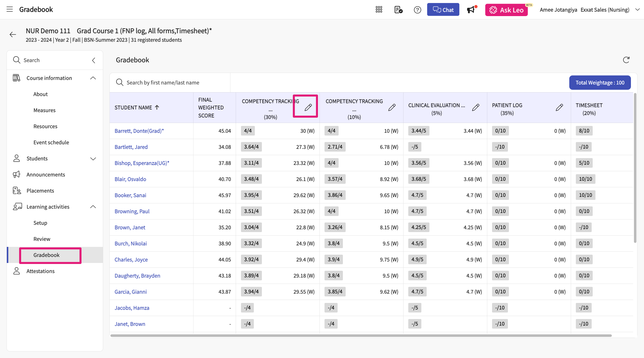The width and height of the screenshot is (644, 358).
Task: Expand the Students section
Action: point(93,159)
